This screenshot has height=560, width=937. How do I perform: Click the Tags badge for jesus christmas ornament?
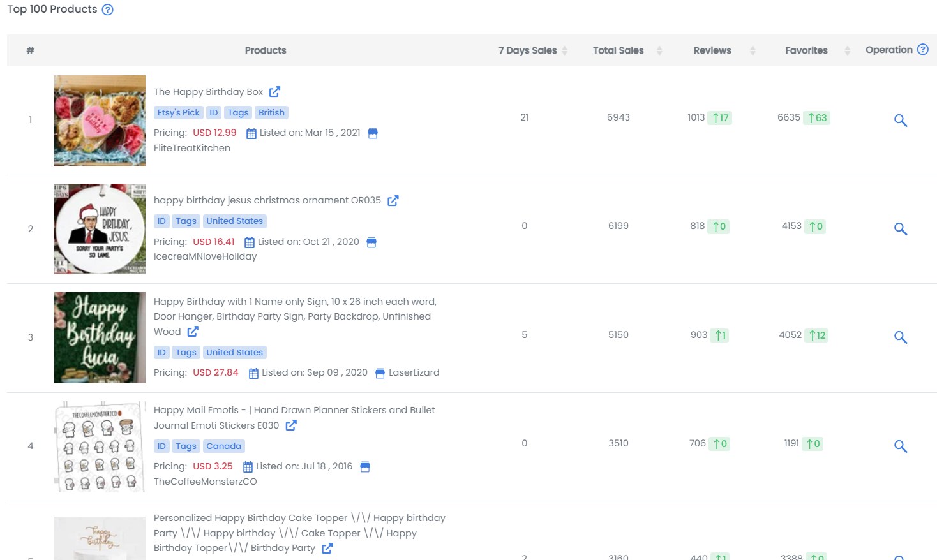pos(186,221)
